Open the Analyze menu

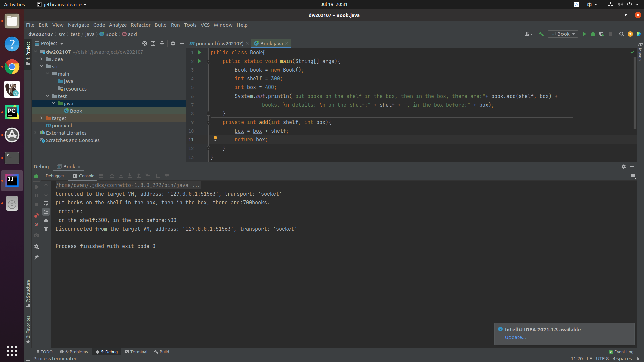point(118,25)
